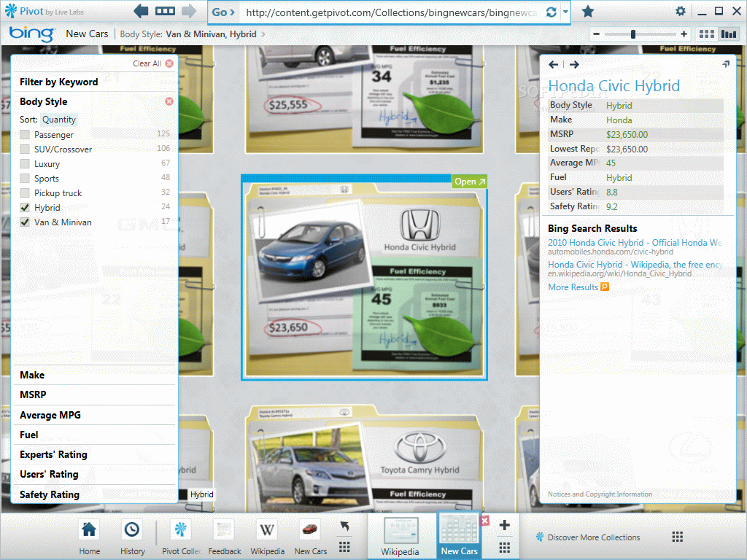
Task: Expand Filter by Keyword section
Action: coord(58,82)
